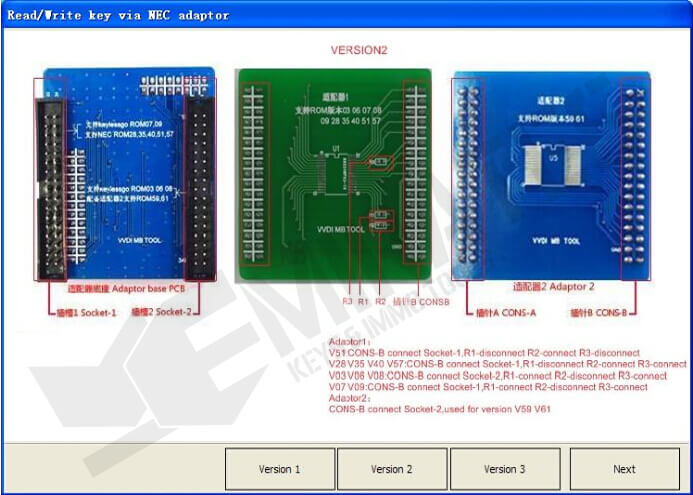The width and height of the screenshot is (693, 495).
Task: Click the CONS-B label under Adaptor 2
Action: [599, 313]
